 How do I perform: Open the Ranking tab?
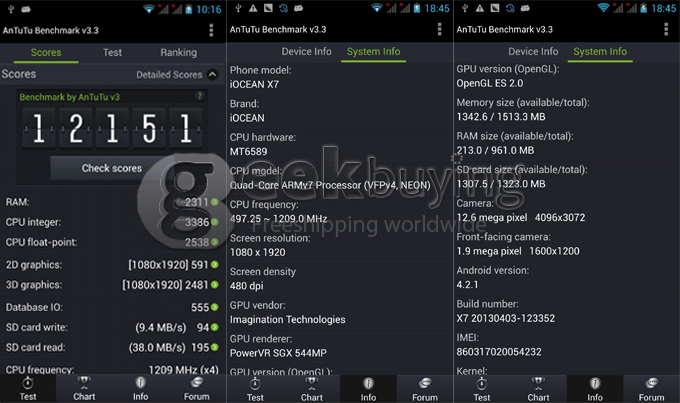coord(178,52)
